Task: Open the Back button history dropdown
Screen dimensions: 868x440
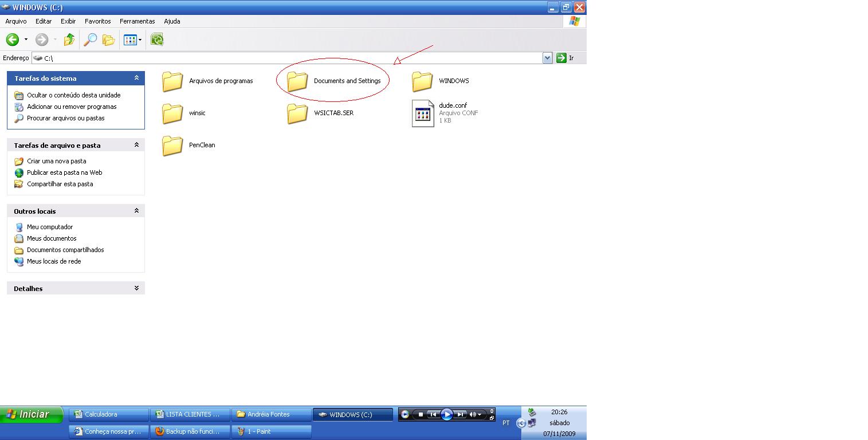Action: click(26, 40)
